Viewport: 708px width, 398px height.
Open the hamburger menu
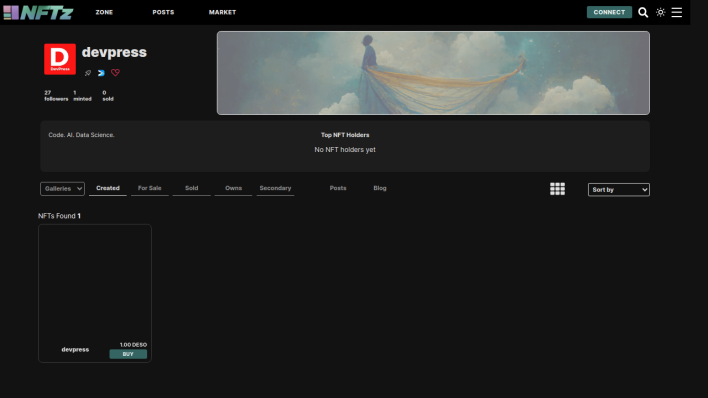coord(676,12)
